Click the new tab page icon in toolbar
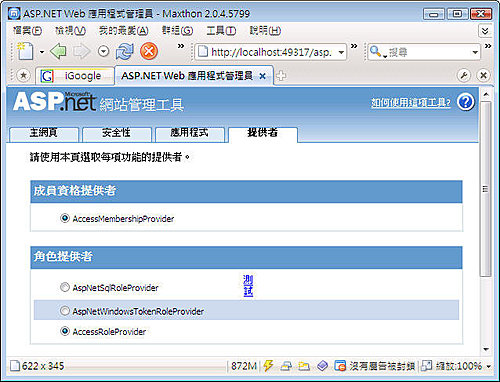The image size is (500, 382). 25,51
